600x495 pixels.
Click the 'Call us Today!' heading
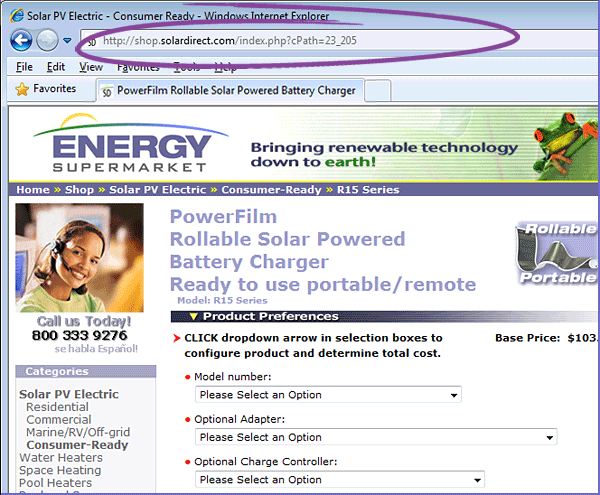click(84, 321)
